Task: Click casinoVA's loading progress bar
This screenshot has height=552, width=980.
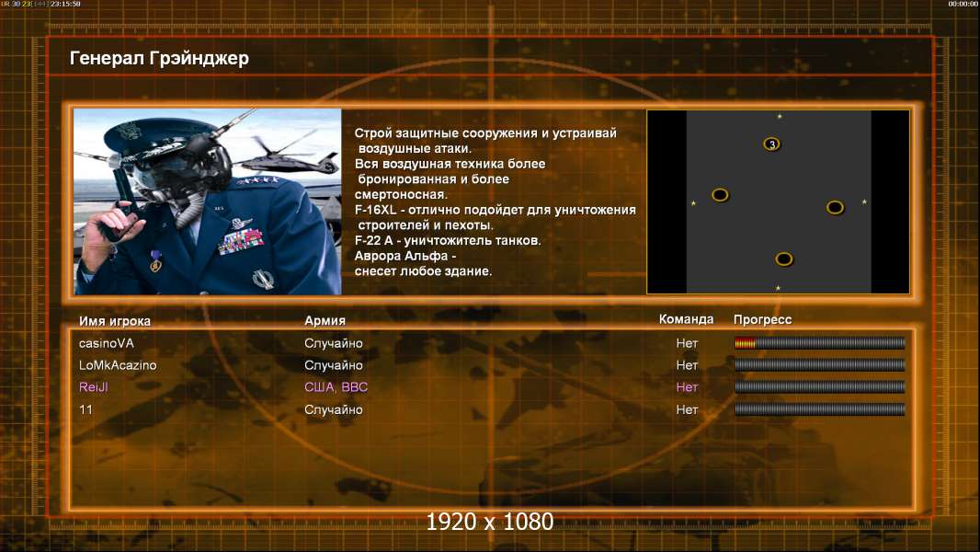Action: [x=819, y=342]
